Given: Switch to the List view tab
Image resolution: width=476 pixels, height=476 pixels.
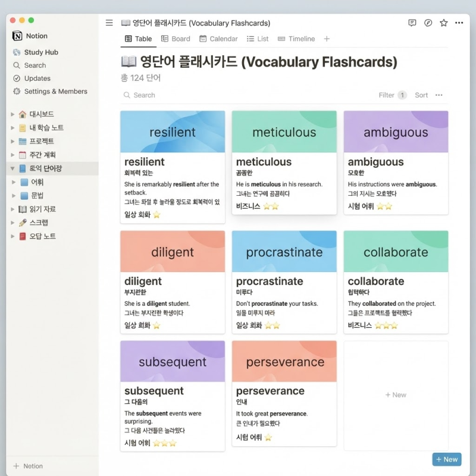Looking at the screenshot, I should pos(258,39).
